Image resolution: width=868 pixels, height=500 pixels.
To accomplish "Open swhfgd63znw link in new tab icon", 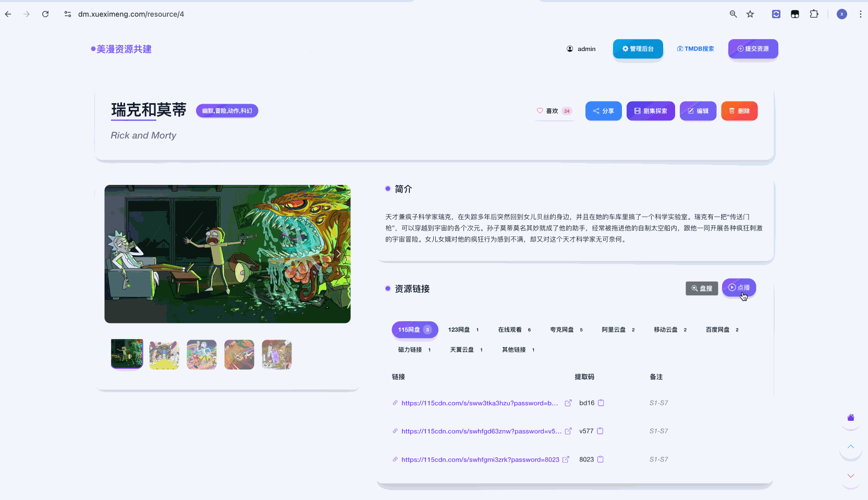I will pyautogui.click(x=568, y=431).
